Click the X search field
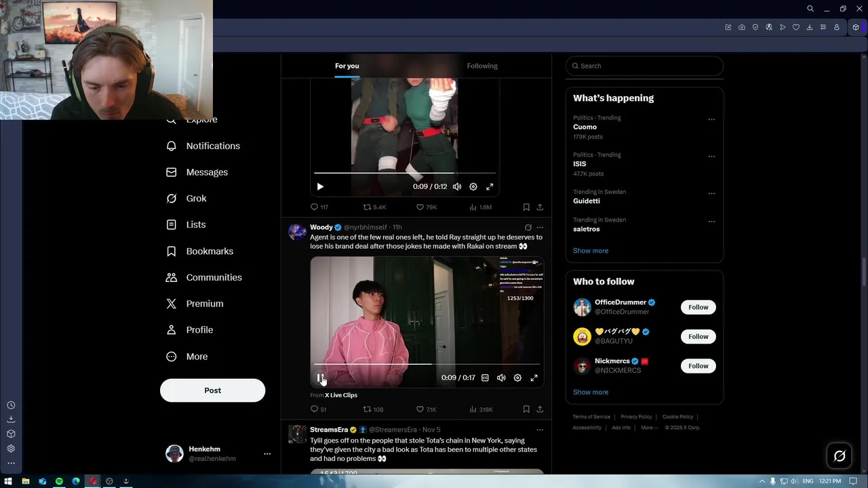 (644, 66)
